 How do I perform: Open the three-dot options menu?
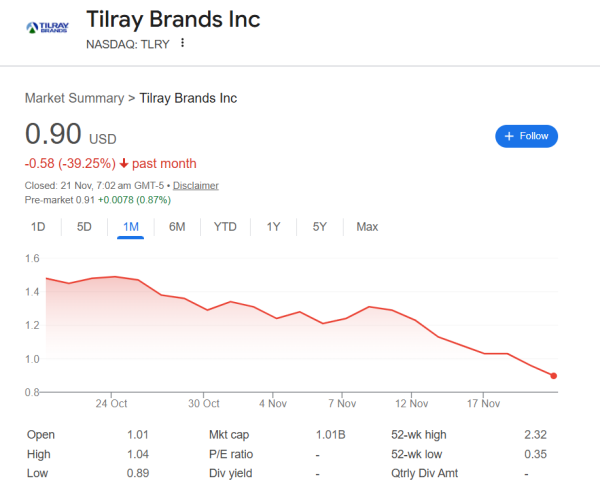coord(182,43)
